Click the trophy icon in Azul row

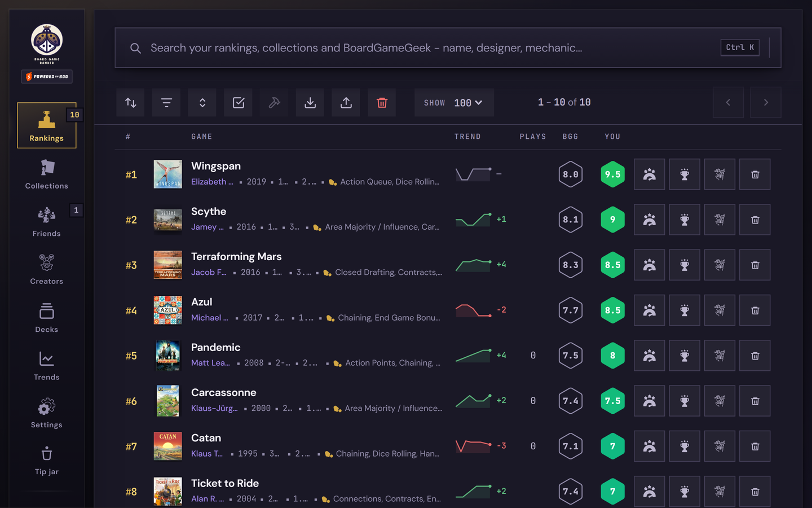tap(685, 310)
